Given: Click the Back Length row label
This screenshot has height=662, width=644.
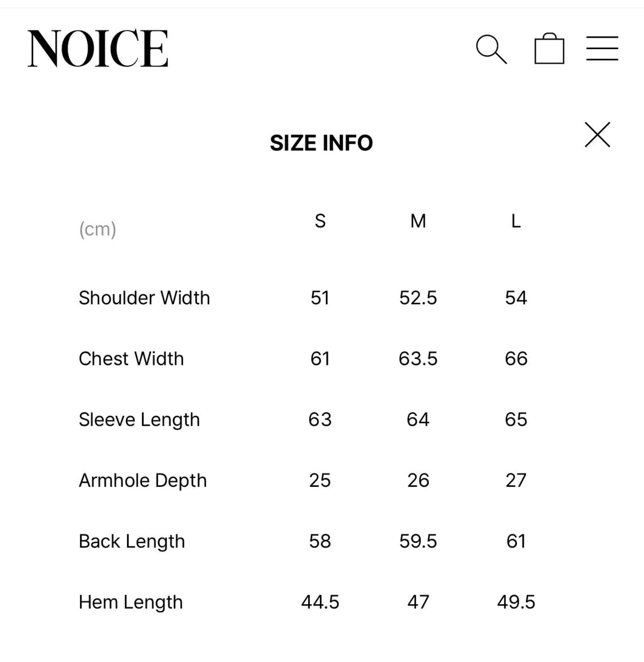Looking at the screenshot, I should tap(132, 541).
